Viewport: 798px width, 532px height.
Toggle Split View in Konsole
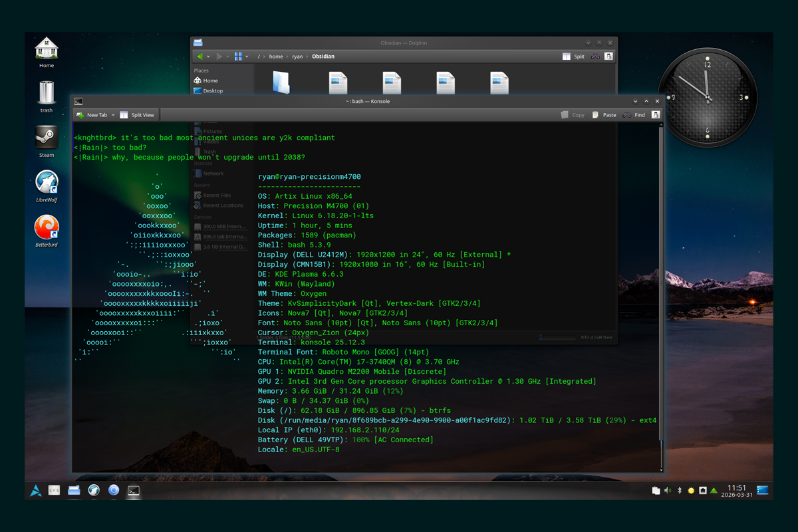(137, 115)
